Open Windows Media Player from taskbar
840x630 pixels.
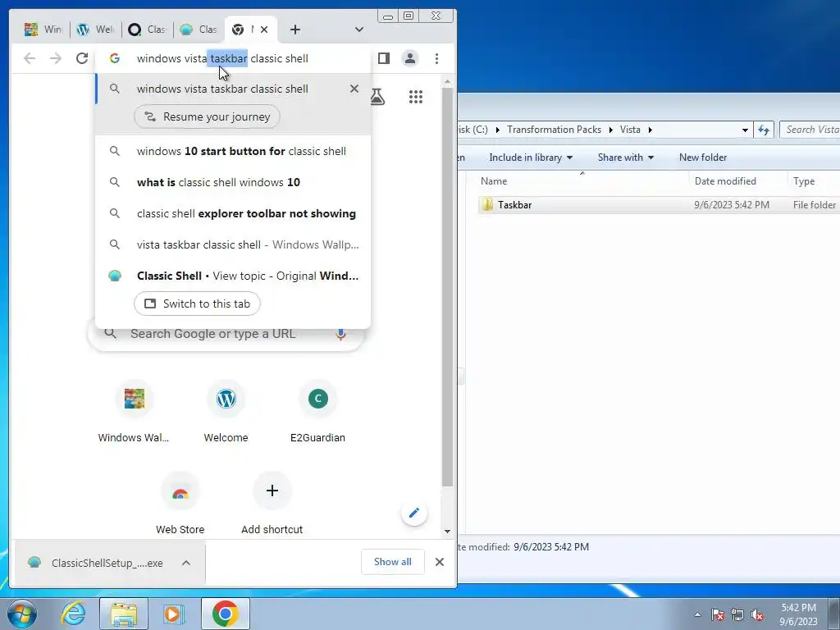click(x=174, y=614)
